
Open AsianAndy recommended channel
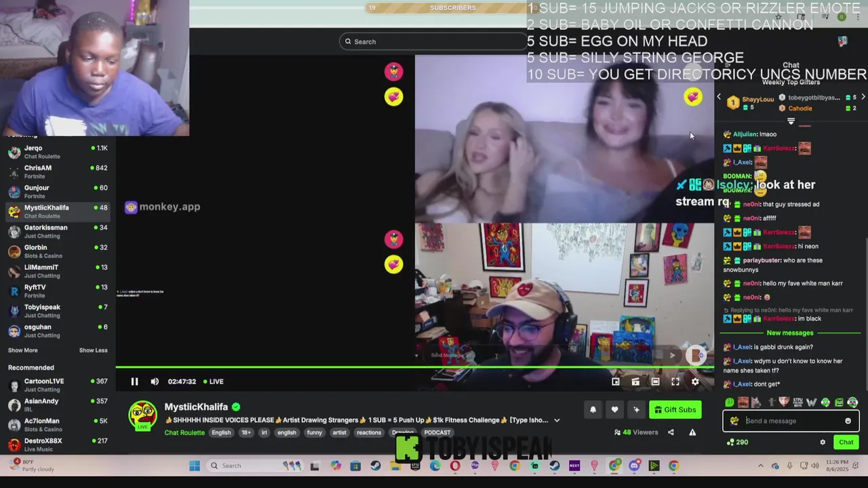tap(58, 405)
